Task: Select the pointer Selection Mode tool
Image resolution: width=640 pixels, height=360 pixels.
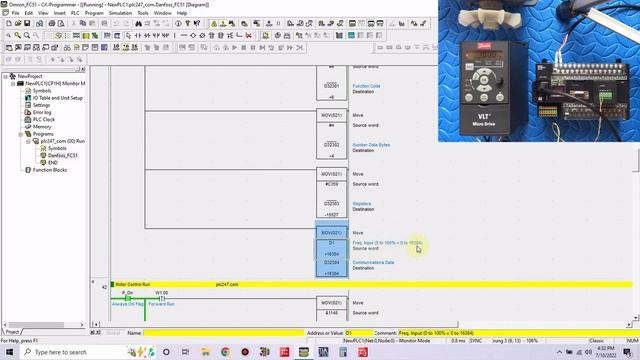Action: [128, 36]
